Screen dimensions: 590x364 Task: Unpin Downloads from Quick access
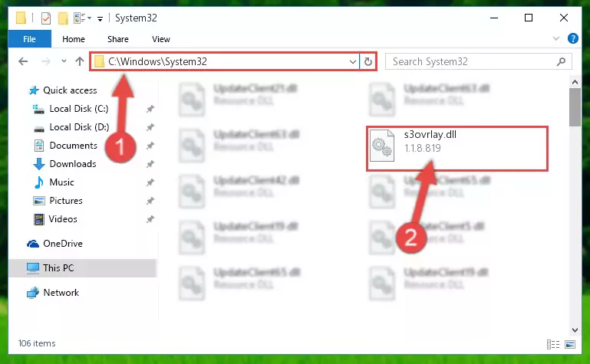pos(150,164)
